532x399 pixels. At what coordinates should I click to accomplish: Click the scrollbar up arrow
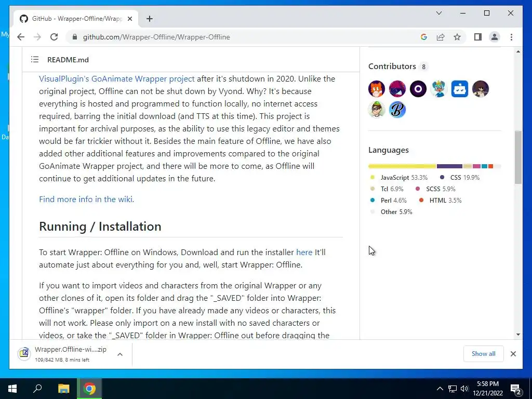[518, 51]
